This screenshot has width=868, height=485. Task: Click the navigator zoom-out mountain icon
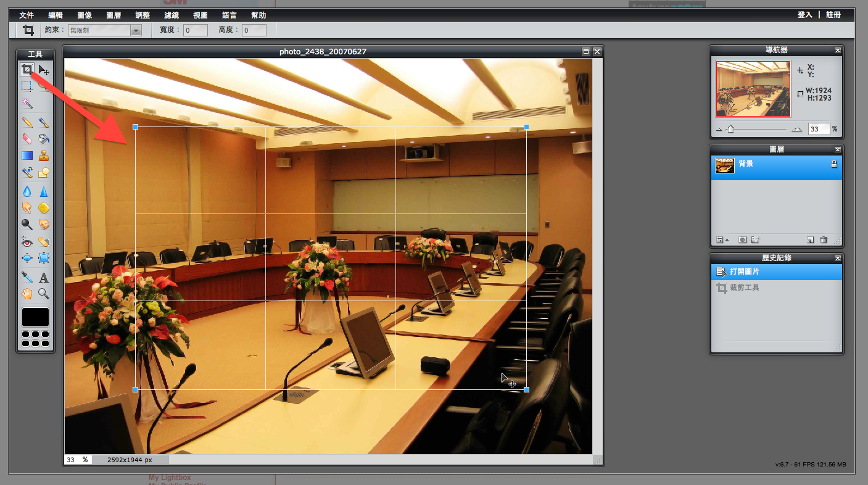click(719, 130)
